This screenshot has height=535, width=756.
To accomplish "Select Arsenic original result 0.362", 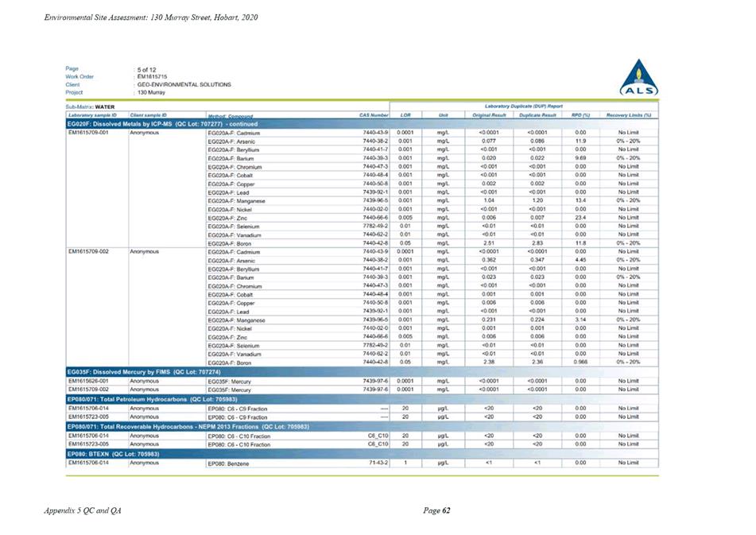I will point(489,260).
